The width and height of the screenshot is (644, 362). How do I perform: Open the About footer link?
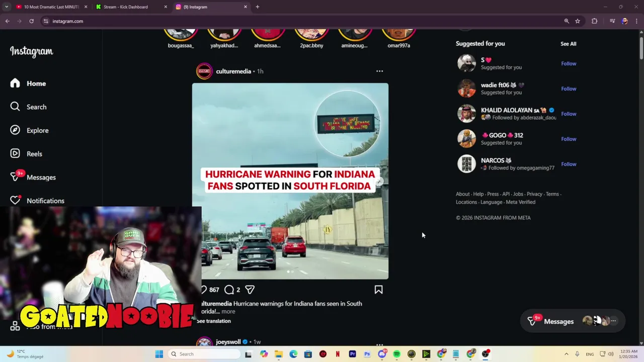point(462,194)
